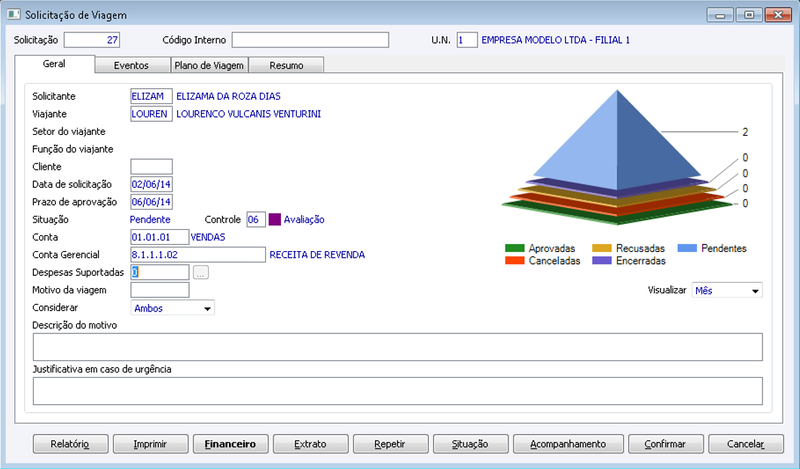
Task: Click the yellow Recusadas legend swatch
Action: pos(602,249)
